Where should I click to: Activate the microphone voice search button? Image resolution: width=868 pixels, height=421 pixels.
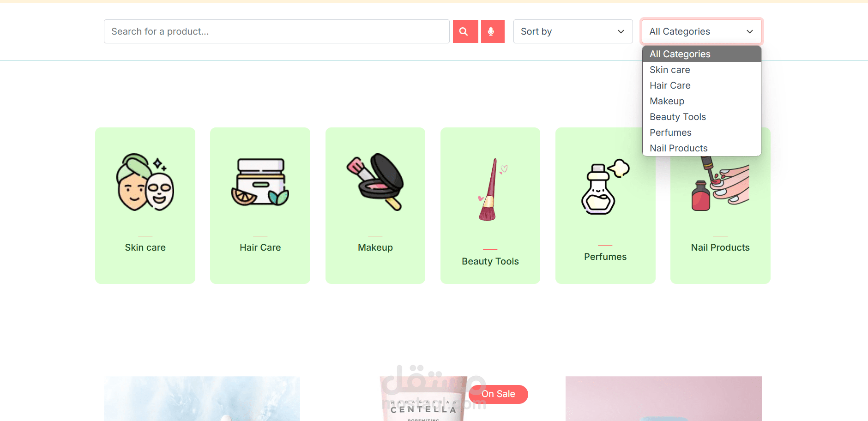pyautogui.click(x=493, y=31)
